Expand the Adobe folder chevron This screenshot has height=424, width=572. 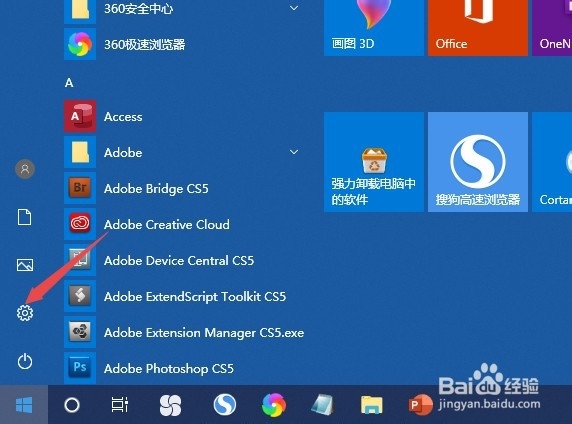pyautogui.click(x=294, y=152)
